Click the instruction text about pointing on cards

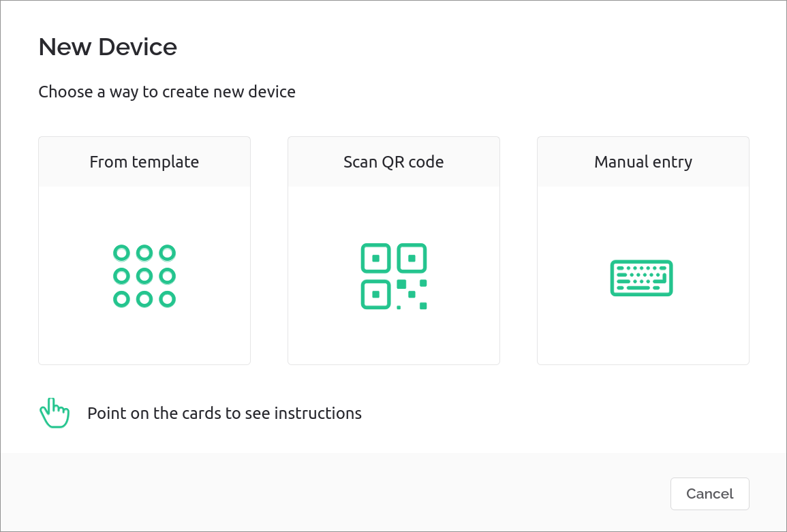[x=224, y=413]
